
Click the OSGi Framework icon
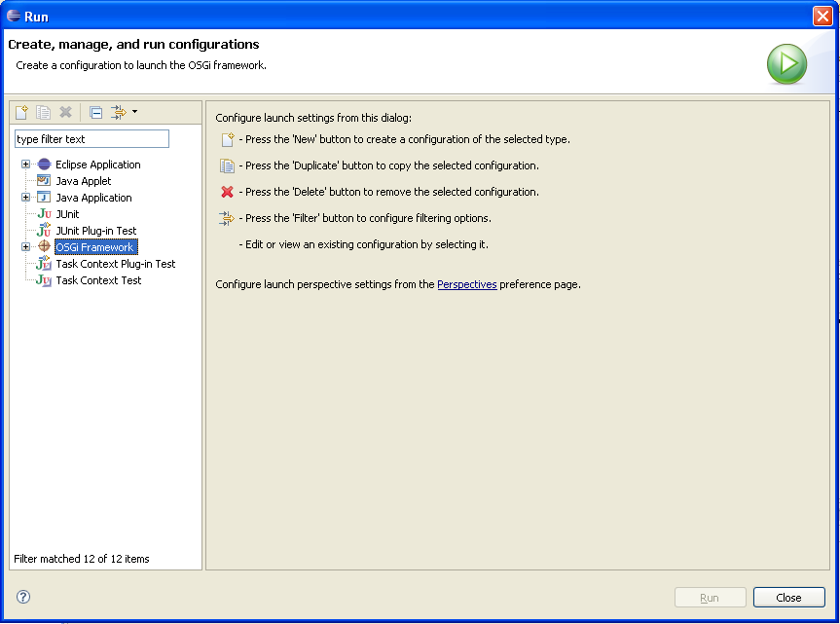[x=44, y=247]
